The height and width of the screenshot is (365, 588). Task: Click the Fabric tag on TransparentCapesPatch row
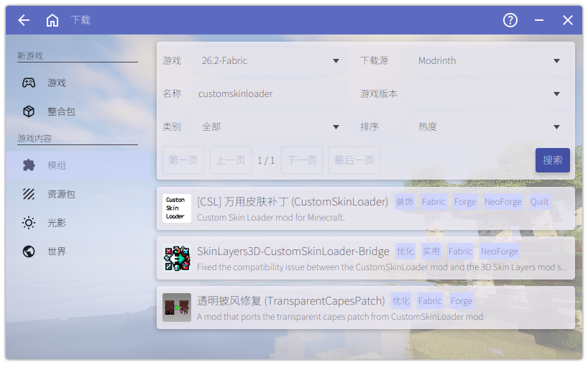pyautogui.click(x=430, y=300)
